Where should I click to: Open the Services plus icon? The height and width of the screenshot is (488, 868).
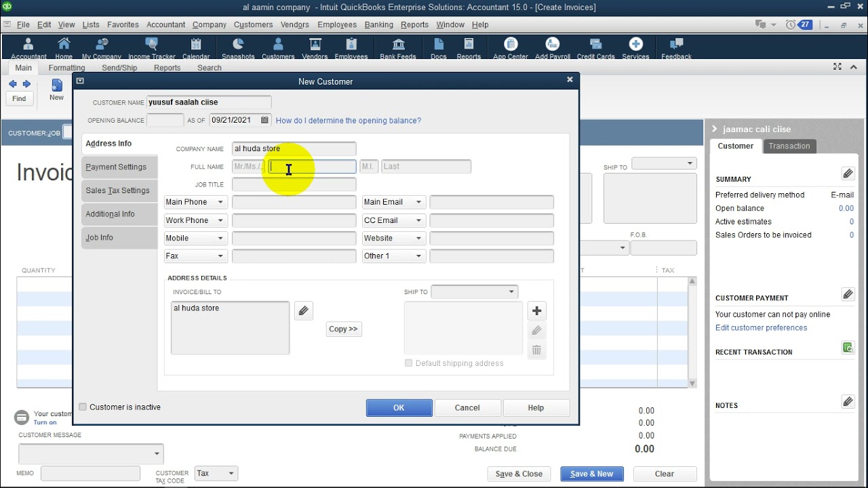[635, 47]
